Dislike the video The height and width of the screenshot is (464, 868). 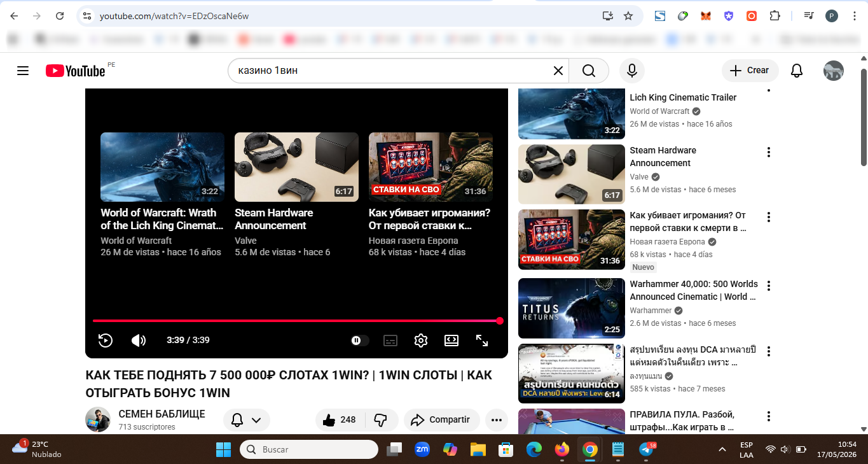381,420
